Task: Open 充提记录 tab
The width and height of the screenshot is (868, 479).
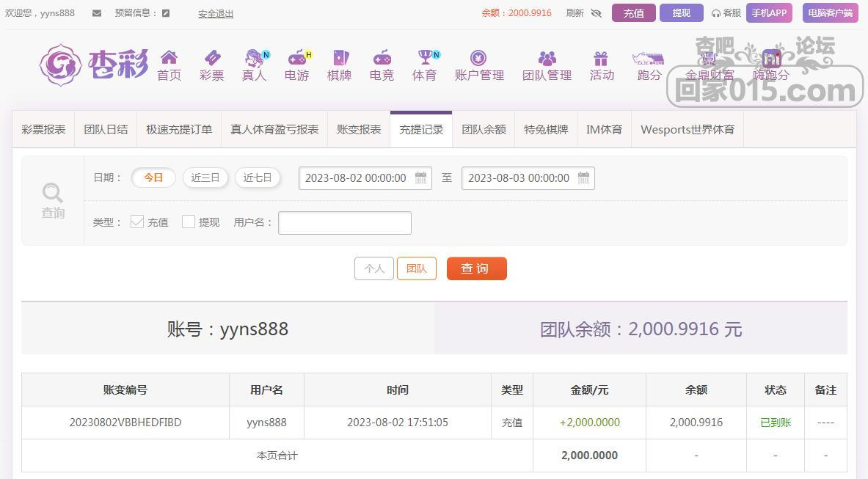Action: pos(421,129)
